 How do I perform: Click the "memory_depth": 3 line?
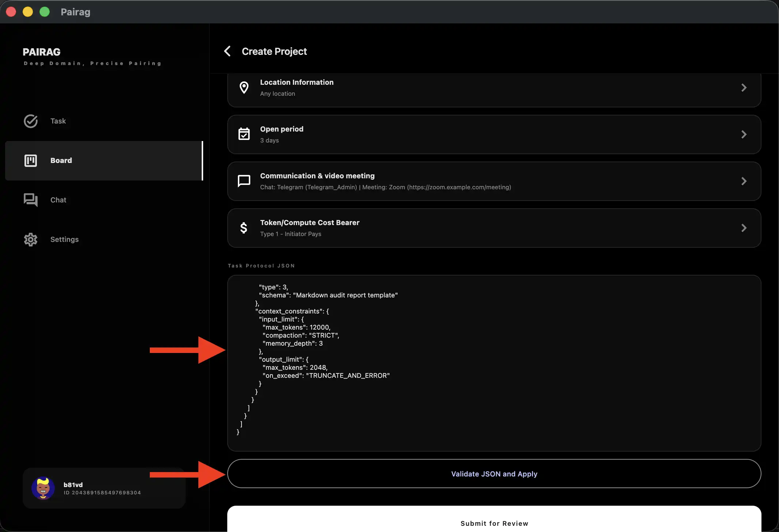293,343
